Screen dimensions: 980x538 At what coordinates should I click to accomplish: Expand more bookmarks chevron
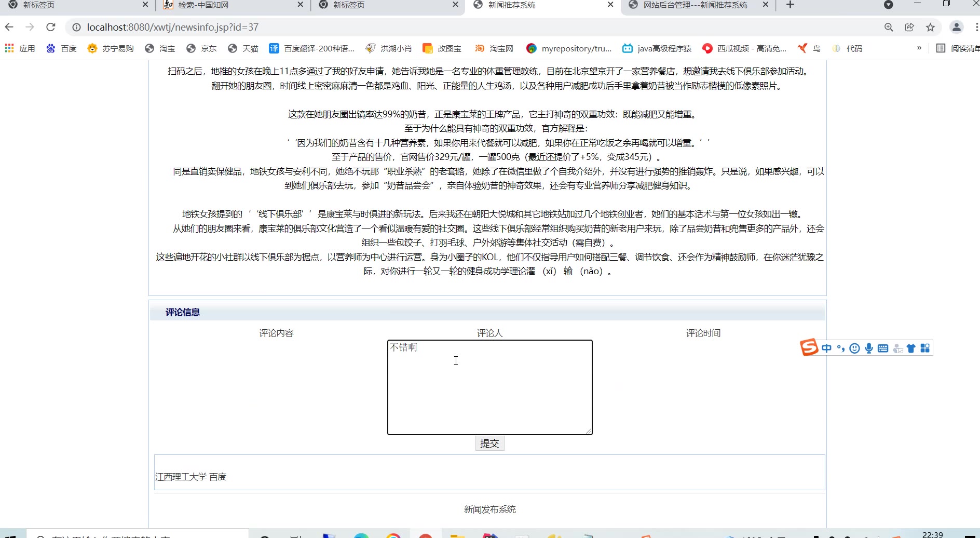coord(919,48)
